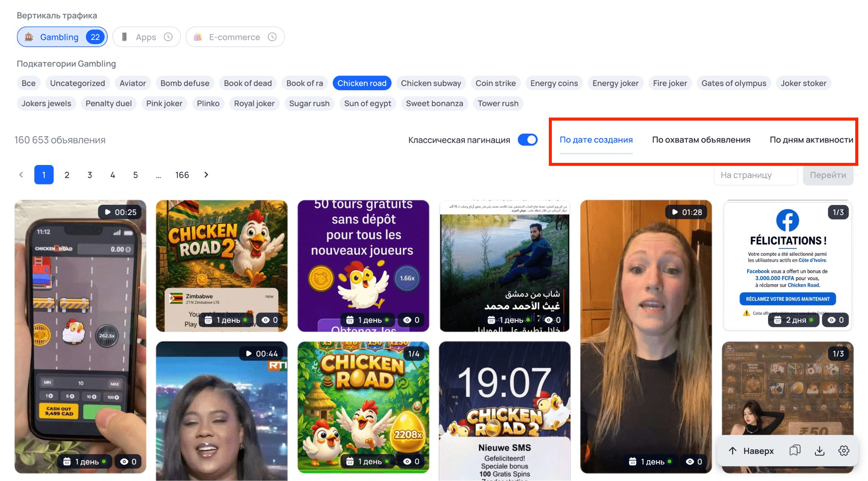Click the eye views icon on the Zimbabwe card

[266, 320]
